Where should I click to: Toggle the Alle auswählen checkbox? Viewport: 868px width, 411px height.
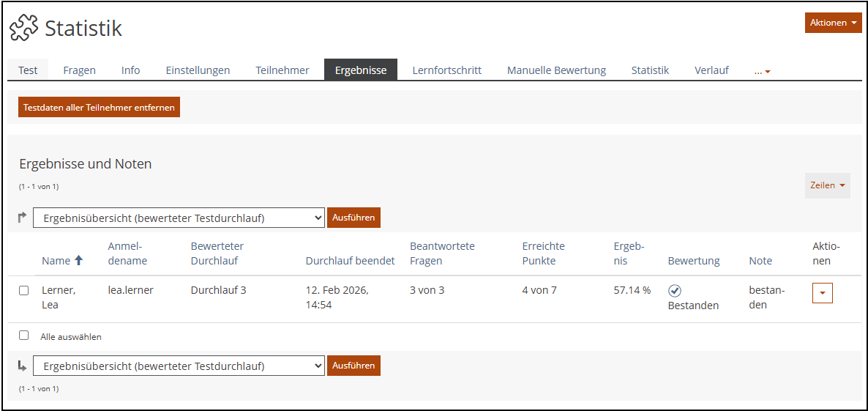tap(24, 336)
